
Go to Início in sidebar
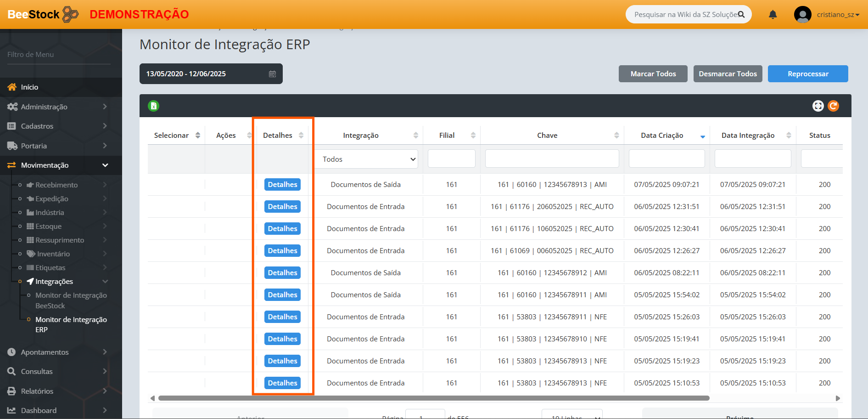pyautogui.click(x=29, y=87)
